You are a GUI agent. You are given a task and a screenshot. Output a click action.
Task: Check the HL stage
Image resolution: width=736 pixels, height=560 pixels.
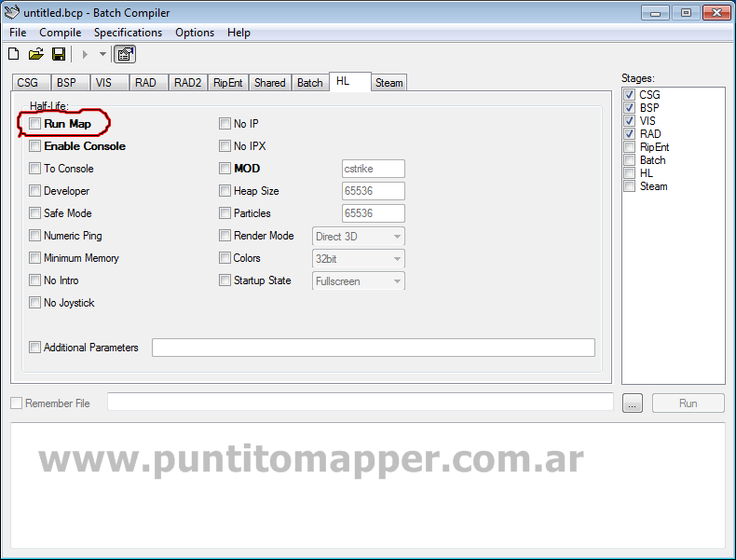630,172
